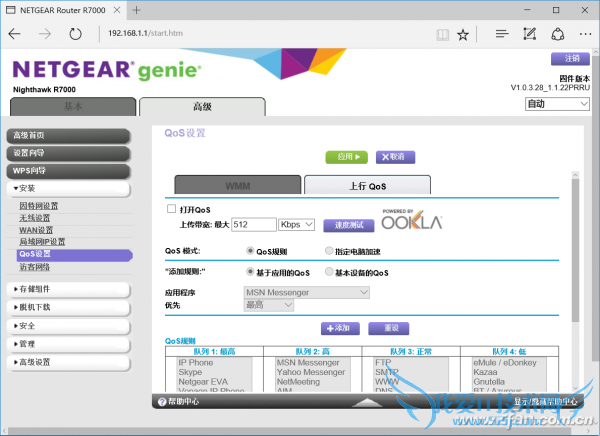Select the 指定电脑加速 radio button
Screen dimensions: 600x436
pos(329,251)
